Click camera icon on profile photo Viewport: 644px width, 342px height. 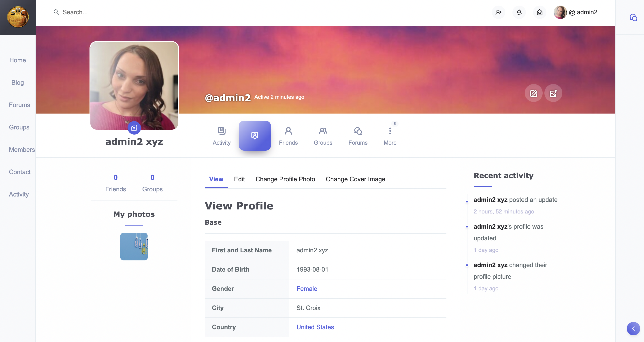coord(134,128)
